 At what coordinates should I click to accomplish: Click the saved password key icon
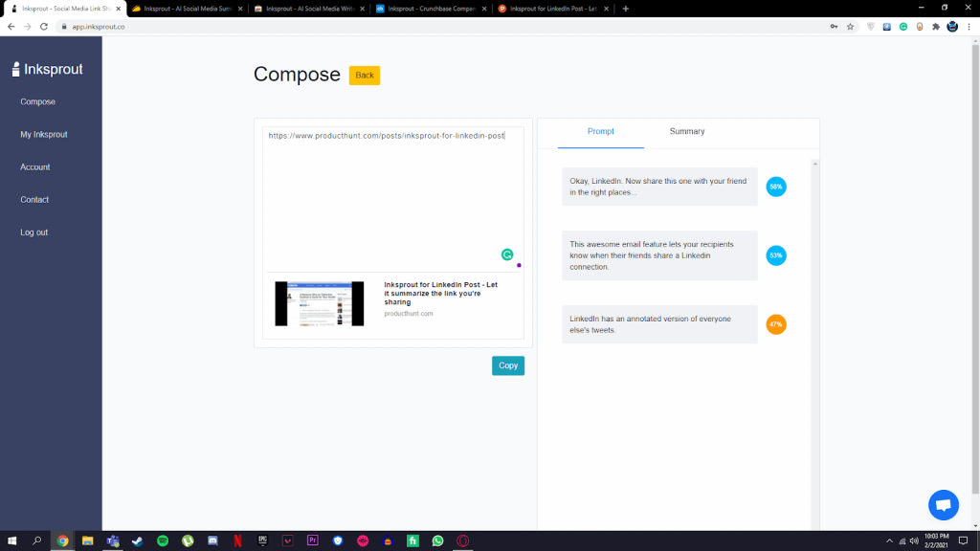[x=834, y=27]
